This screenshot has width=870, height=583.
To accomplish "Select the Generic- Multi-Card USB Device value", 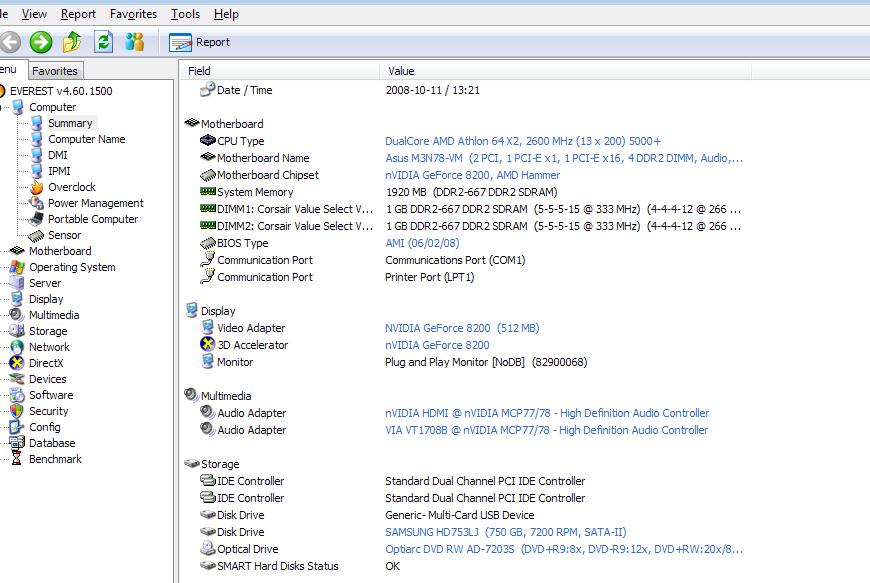I will pos(459,515).
